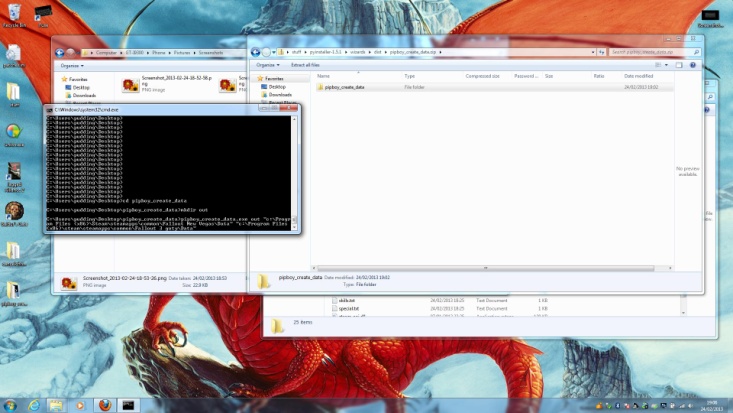Click the search magnifier icon in zip window
The image size is (733, 413).
696,52
